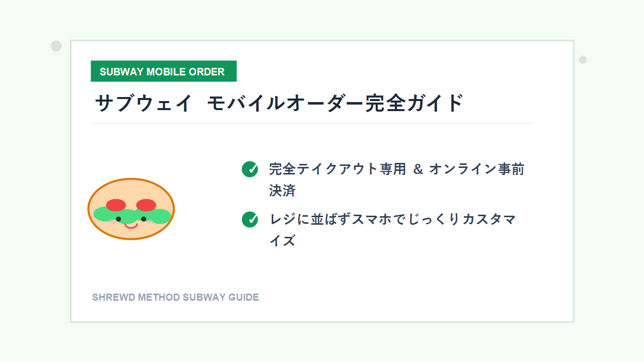Image resolution: width=644 pixels, height=362 pixels.
Task: Click the sandwich mascot face illustration
Action: tap(131, 209)
